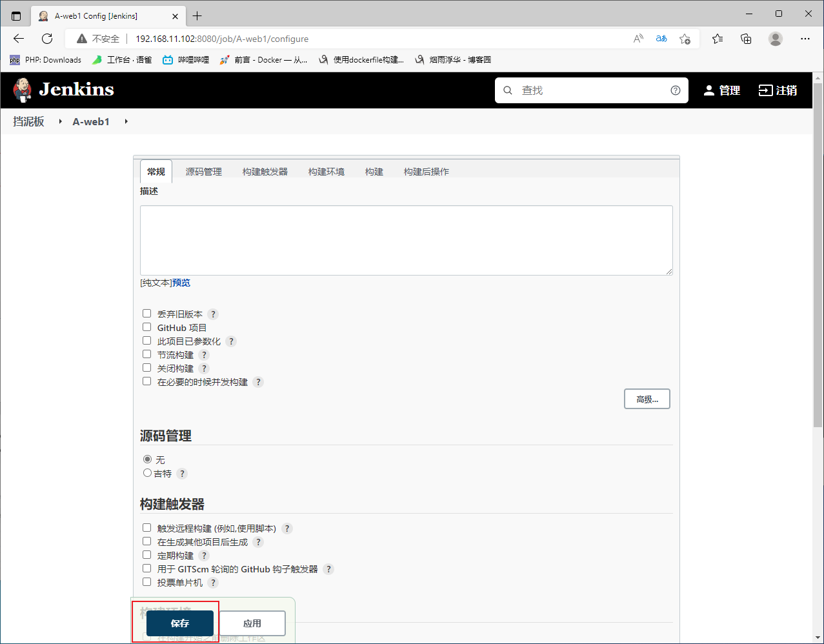Viewport: 824px width, 644px height.
Task: Click the Jenkins logo in the header
Action: pyautogui.click(x=63, y=90)
